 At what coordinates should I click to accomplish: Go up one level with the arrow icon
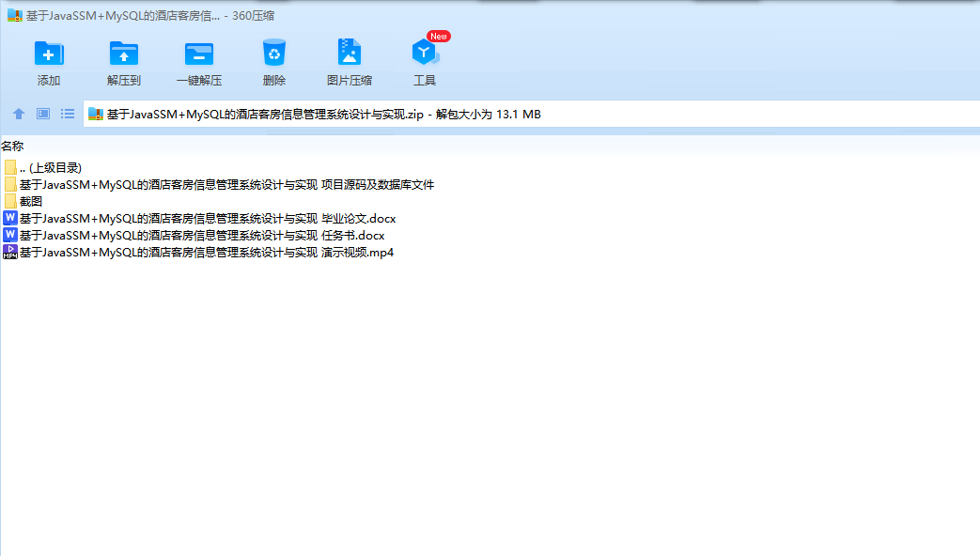tap(19, 114)
